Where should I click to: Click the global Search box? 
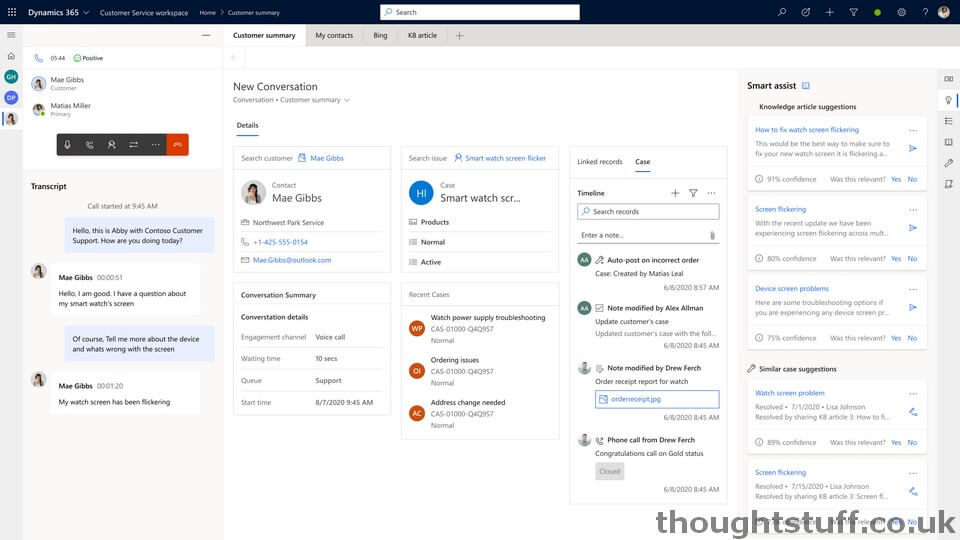(x=479, y=12)
